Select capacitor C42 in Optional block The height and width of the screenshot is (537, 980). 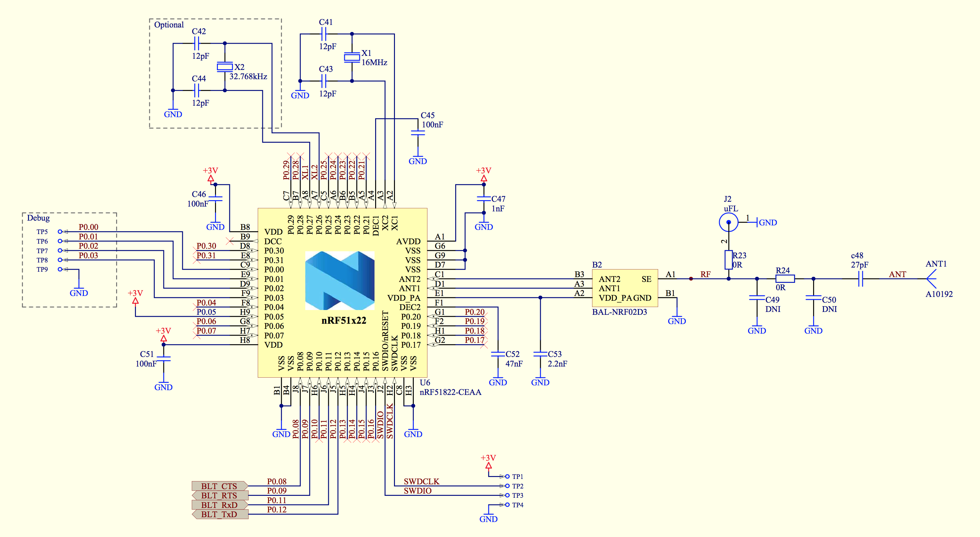(x=196, y=43)
